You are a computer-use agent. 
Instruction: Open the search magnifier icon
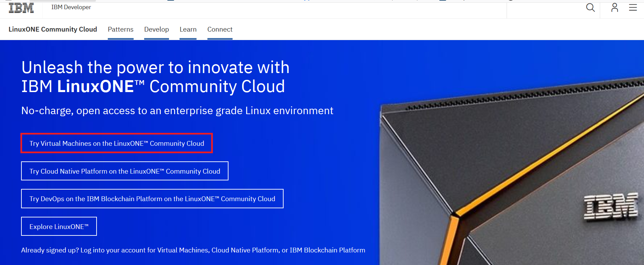tap(591, 7)
